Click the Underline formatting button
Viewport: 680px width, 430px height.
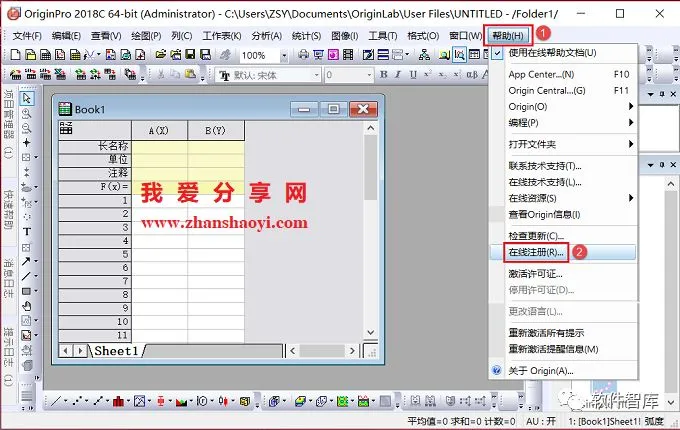pos(413,75)
